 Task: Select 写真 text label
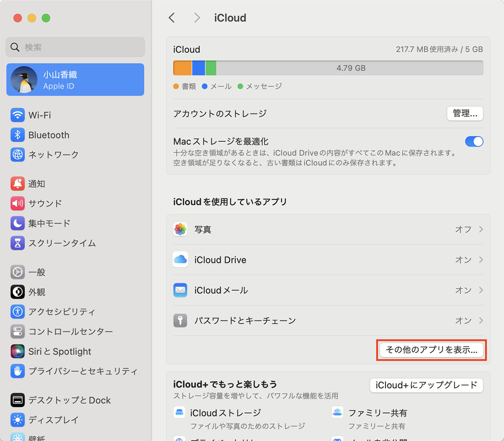point(203,229)
